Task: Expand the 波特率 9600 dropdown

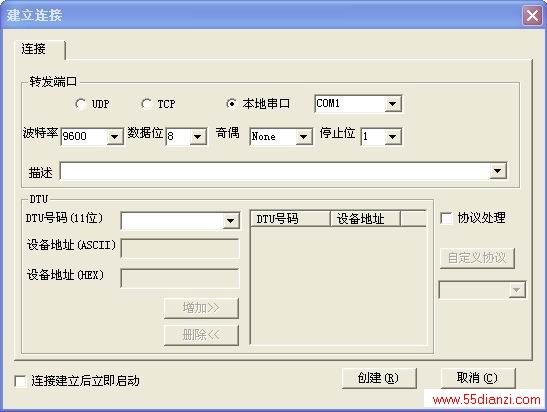Action: pyautogui.click(x=114, y=136)
